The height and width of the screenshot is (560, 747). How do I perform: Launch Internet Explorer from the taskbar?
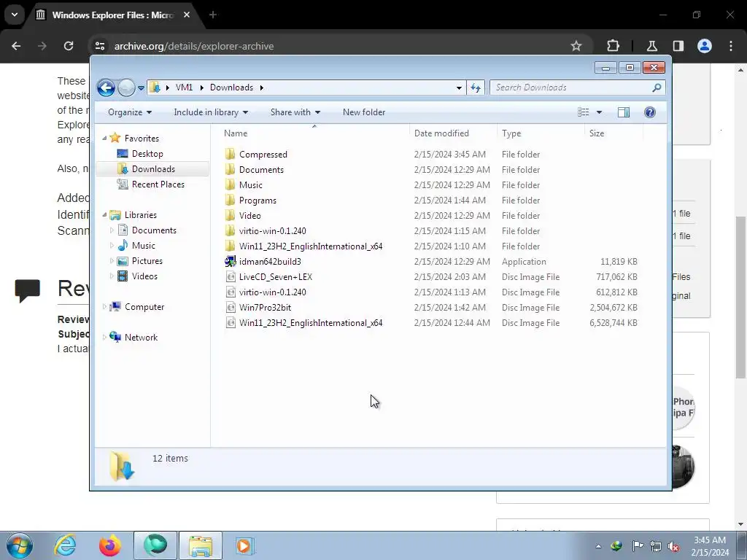pyautogui.click(x=65, y=545)
